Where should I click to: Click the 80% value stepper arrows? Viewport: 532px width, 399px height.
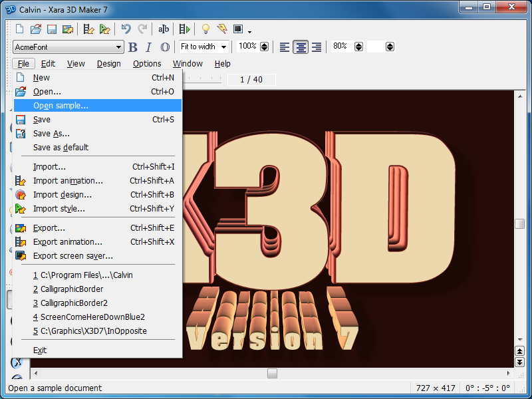(358, 47)
